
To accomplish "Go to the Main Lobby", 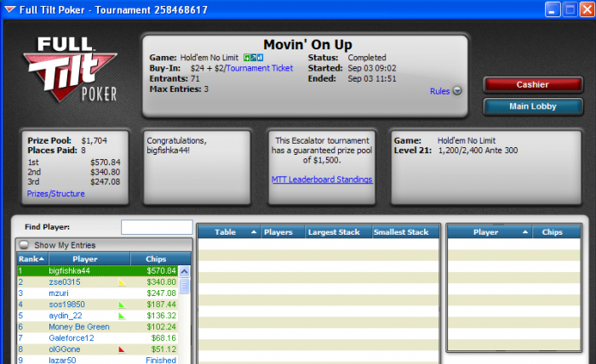I will (x=532, y=106).
